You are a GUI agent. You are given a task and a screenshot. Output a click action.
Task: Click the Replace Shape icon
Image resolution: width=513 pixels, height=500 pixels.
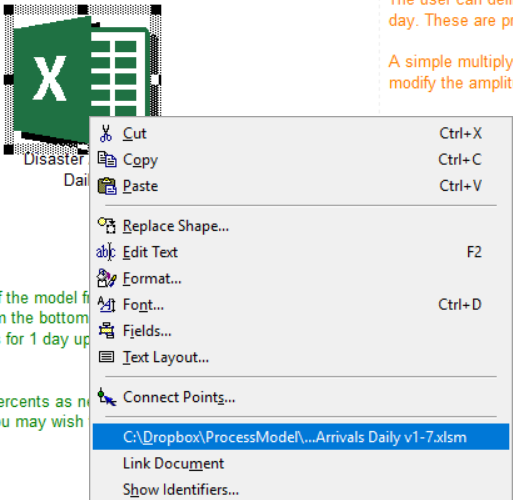pos(107,226)
